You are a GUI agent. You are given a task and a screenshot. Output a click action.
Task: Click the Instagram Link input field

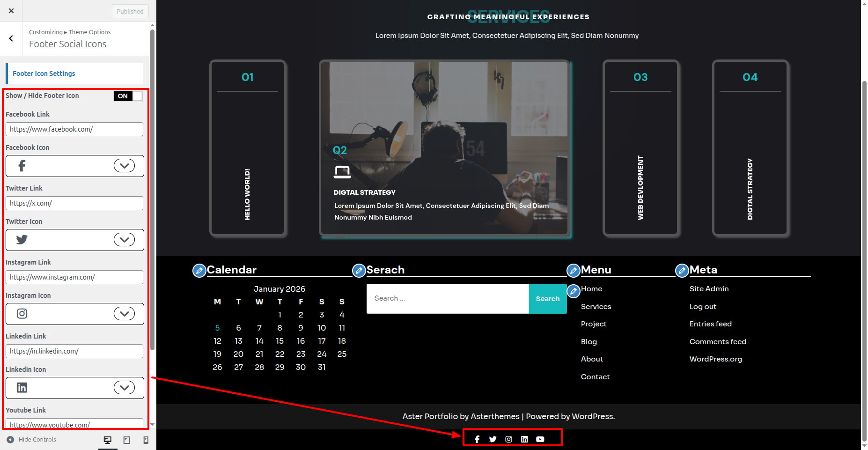(x=74, y=277)
